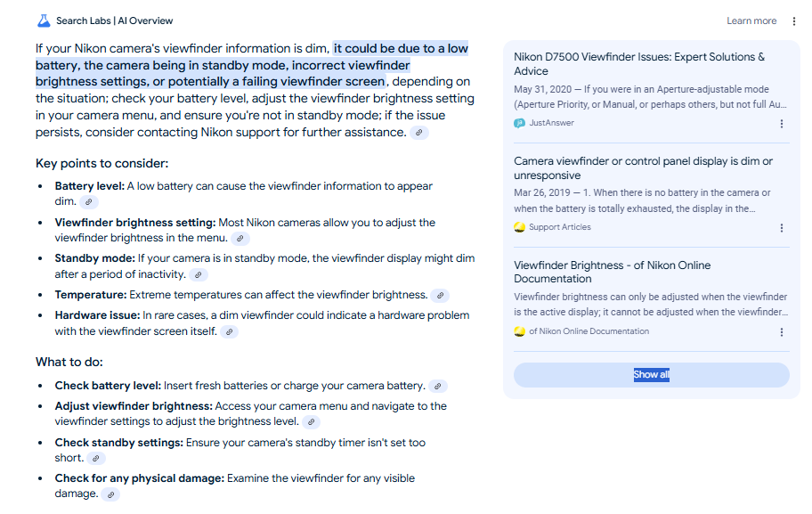Open the three-dot menu for Nikon Online Documentation source
This screenshot has height=514, width=812.
pyautogui.click(x=782, y=332)
